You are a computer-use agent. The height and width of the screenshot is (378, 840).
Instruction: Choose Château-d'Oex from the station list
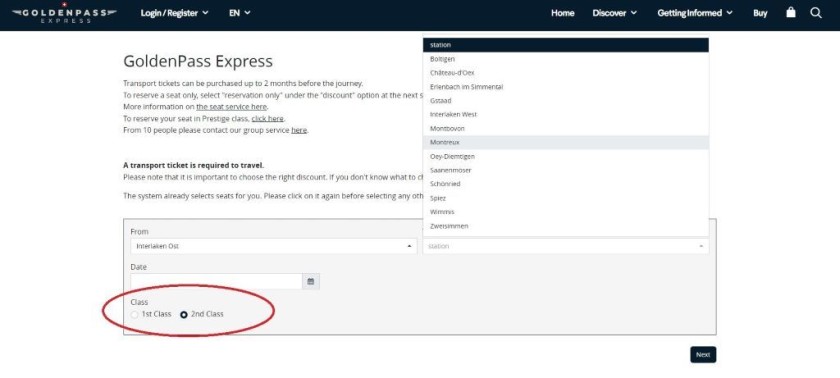tap(566, 73)
